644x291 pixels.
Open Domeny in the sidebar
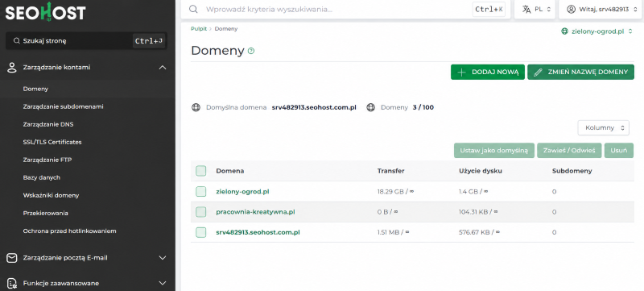click(x=35, y=89)
